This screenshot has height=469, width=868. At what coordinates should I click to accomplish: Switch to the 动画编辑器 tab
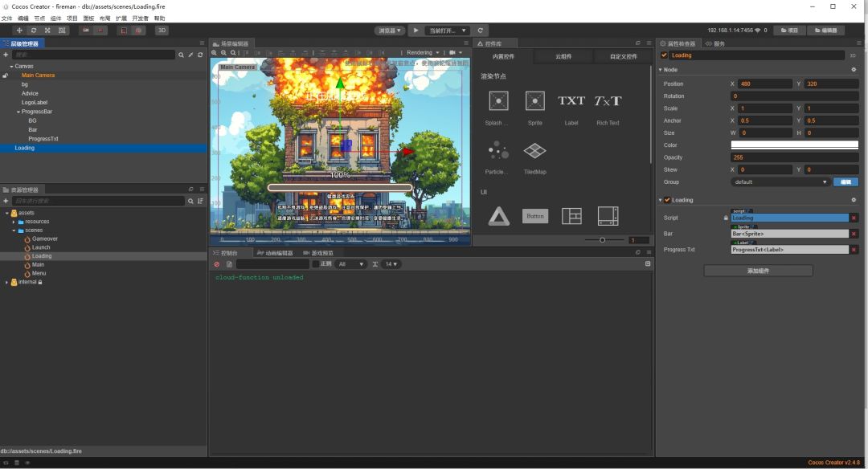pos(275,253)
